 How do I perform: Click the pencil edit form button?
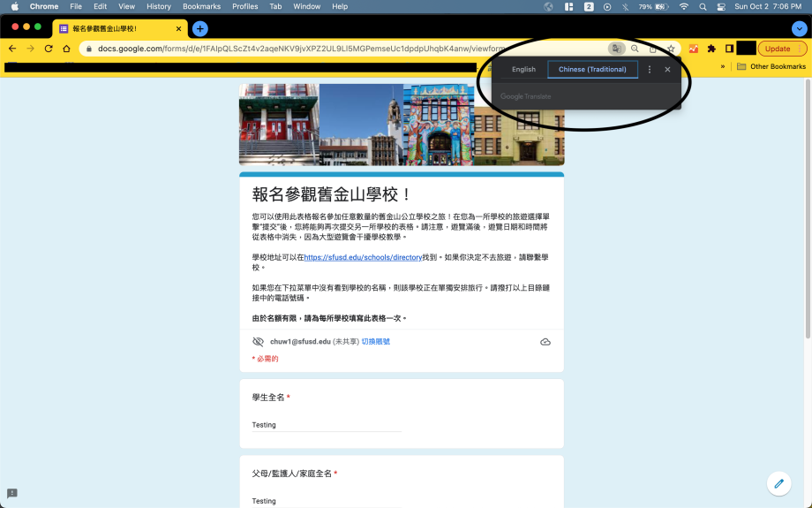778,482
